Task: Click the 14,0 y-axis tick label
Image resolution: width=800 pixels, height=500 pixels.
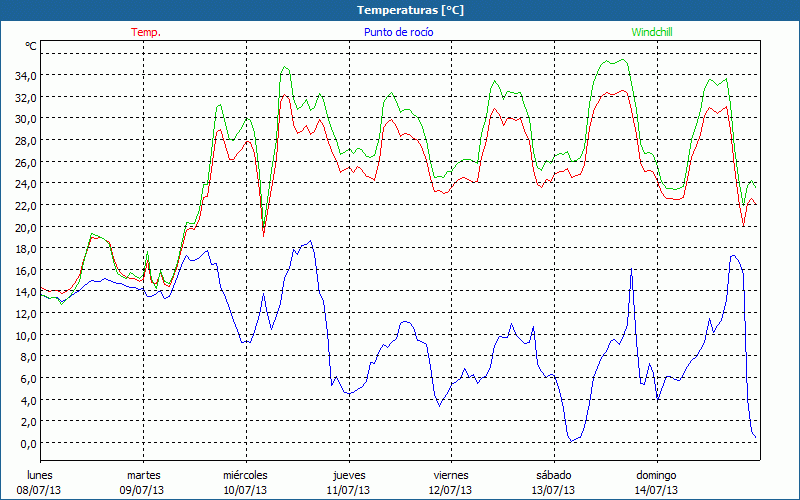Action: coord(25,292)
